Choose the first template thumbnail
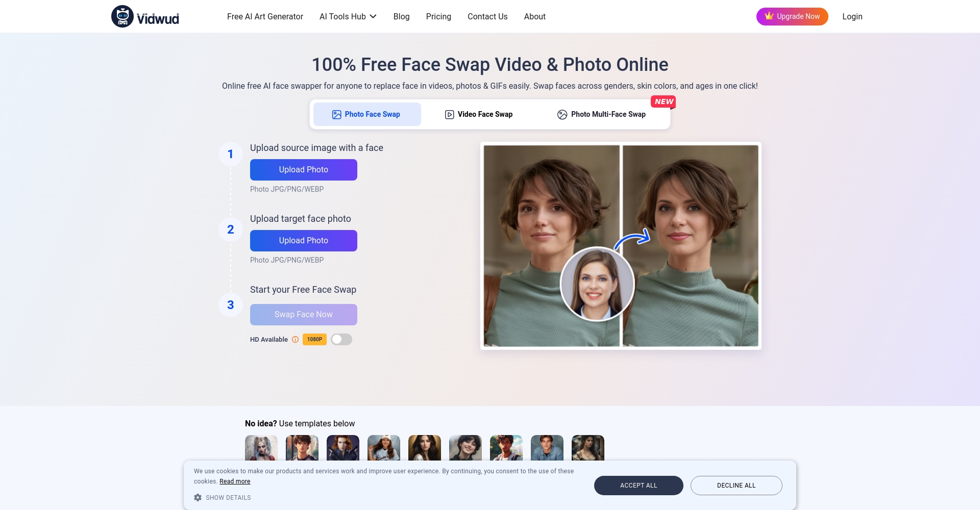Screen dimensions: 980x510 [x=261, y=448]
